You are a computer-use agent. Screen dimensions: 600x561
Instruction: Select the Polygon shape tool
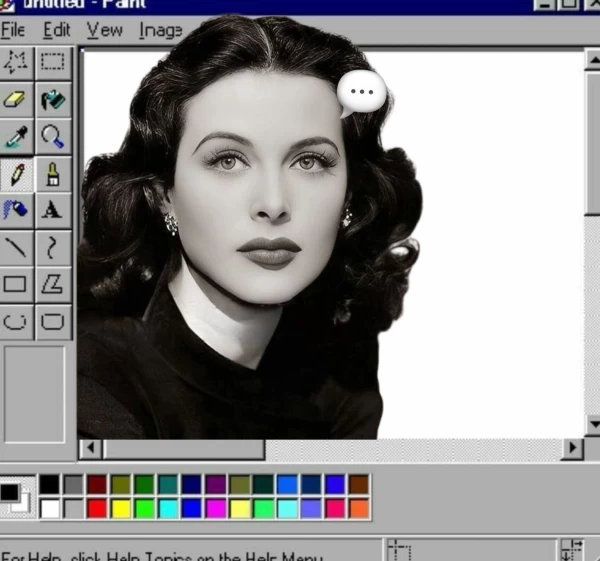[x=53, y=284]
